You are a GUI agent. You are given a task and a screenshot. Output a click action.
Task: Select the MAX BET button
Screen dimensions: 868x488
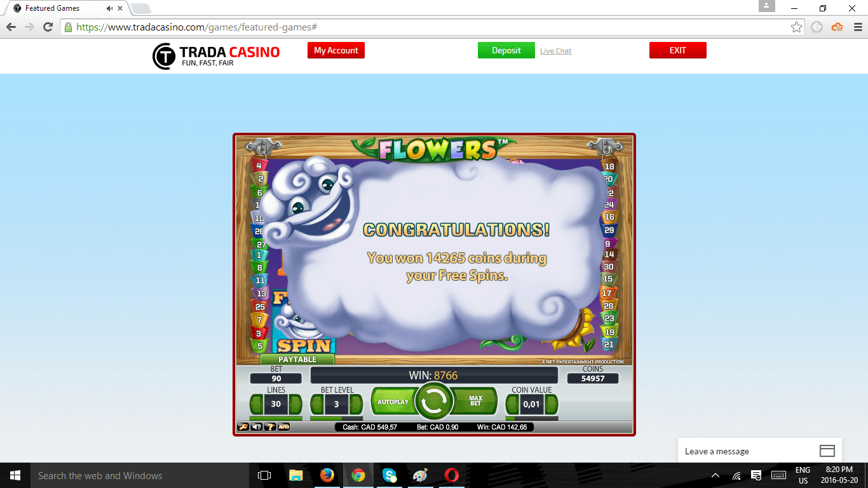click(x=475, y=402)
